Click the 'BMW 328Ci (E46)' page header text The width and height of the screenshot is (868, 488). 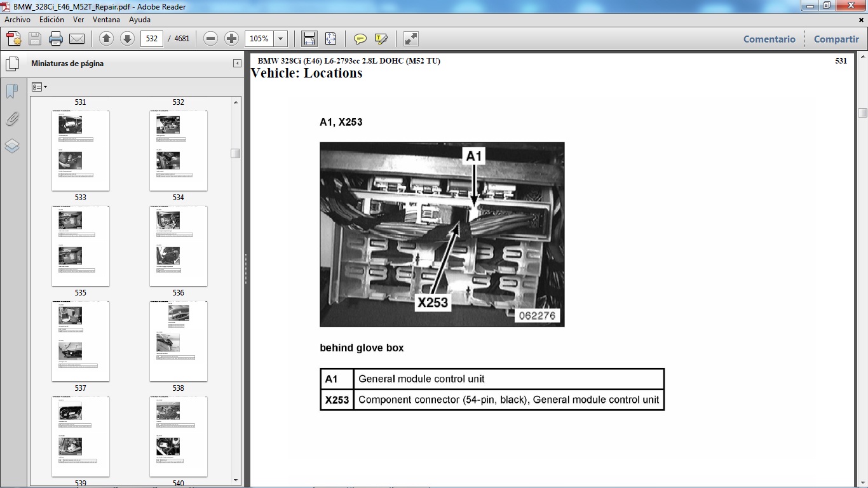click(349, 61)
